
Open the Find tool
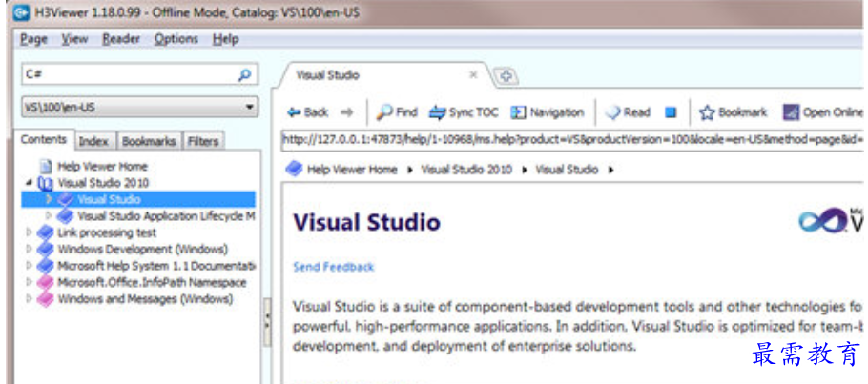(397, 112)
